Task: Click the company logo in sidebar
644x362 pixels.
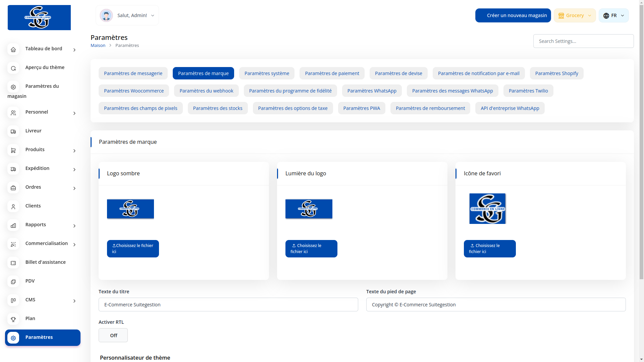Action: (x=39, y=17)
